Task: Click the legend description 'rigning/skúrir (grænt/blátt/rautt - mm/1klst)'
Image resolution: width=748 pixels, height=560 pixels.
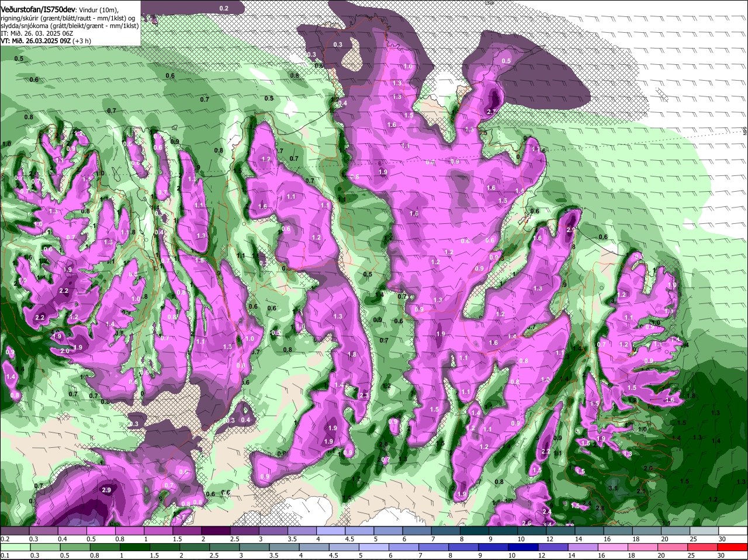Action: [x=64, y=18]
